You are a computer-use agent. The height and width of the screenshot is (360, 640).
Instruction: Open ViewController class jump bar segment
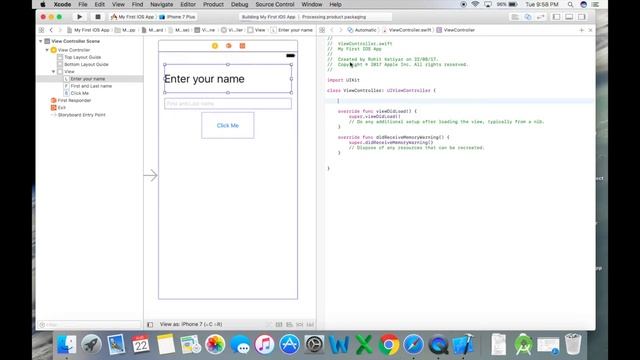456,30
